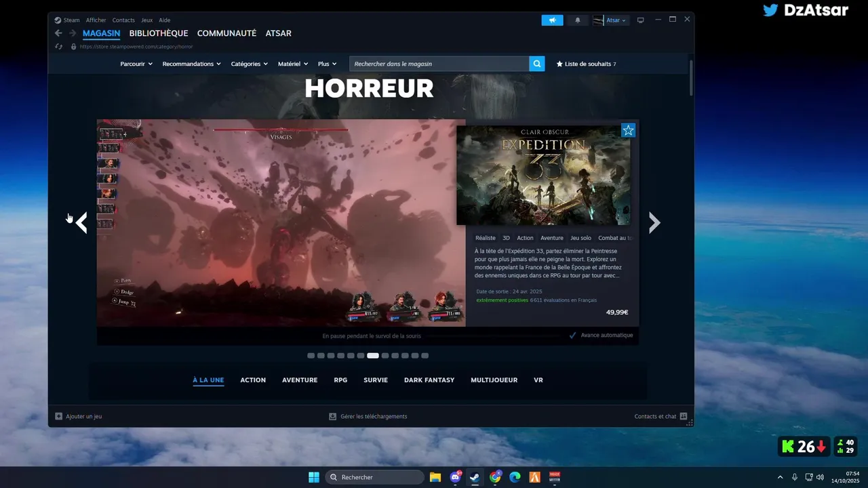Go forward with the right arrow
Screen dimensions: 868x488
72,33
